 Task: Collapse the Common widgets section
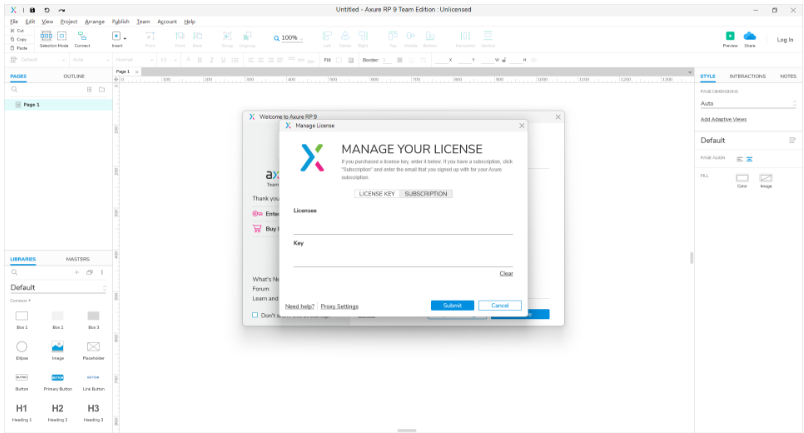click(21, 301)
